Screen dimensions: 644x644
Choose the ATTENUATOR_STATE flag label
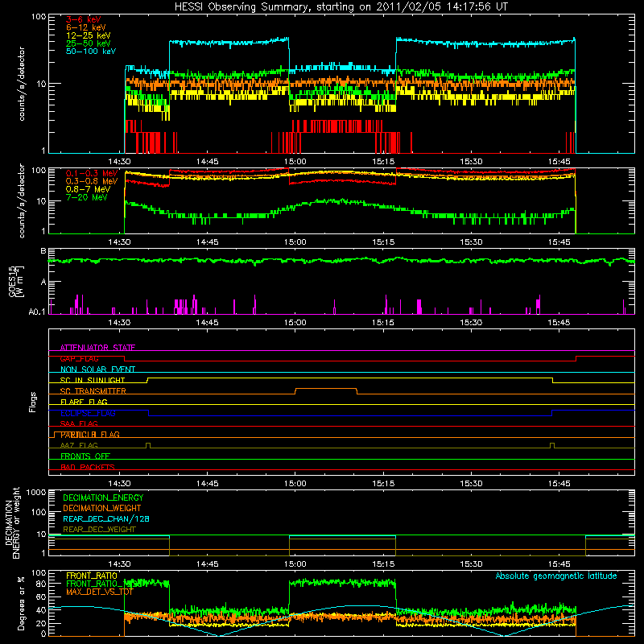(97, 348)
